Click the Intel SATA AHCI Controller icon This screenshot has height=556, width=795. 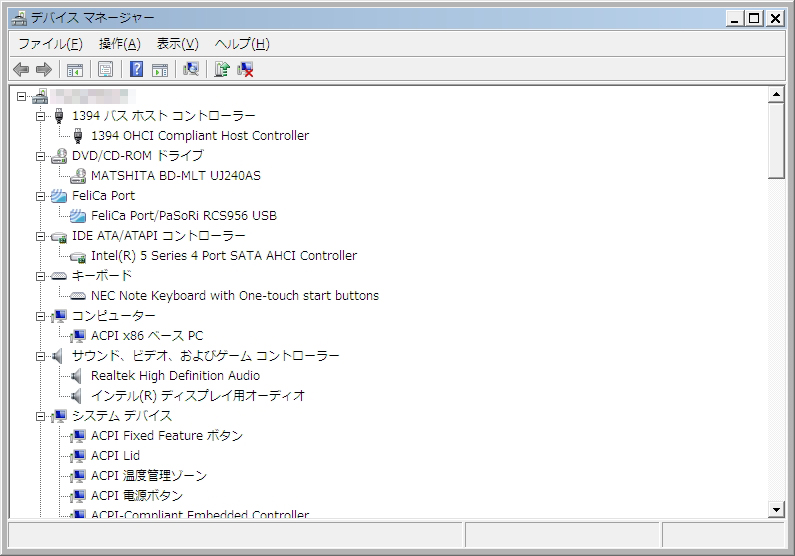coord(78,256)
